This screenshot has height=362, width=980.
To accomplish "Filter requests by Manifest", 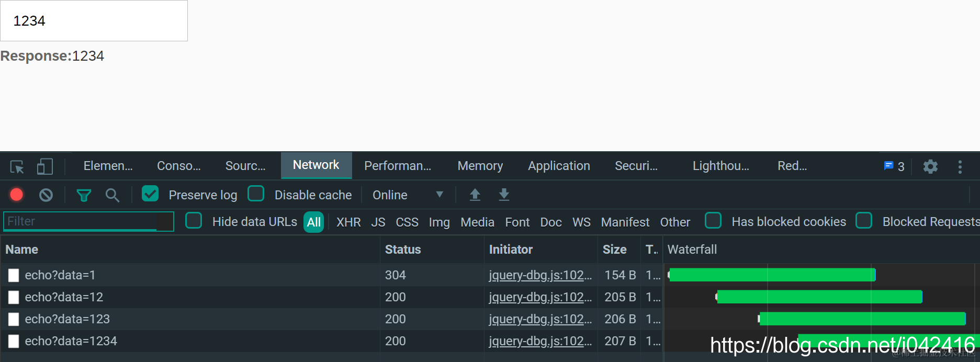I will 625,222.
